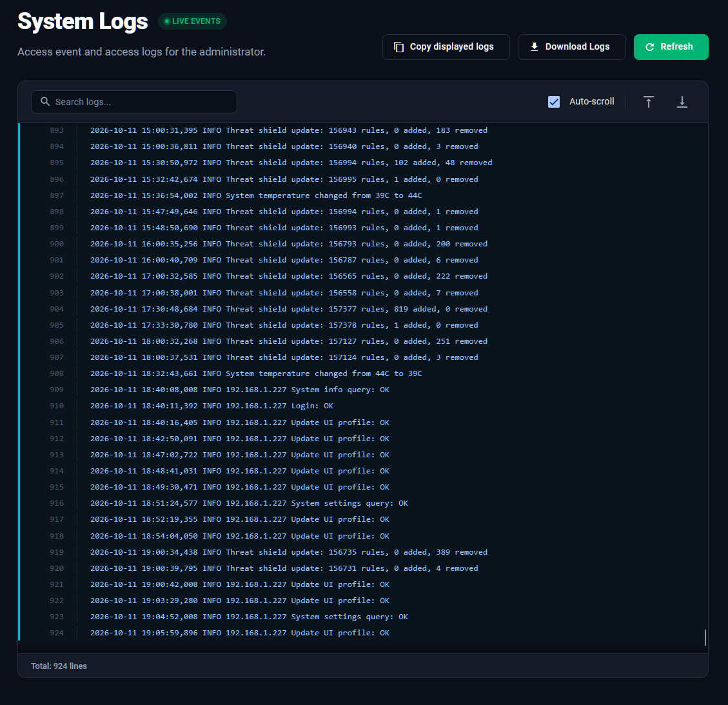Select System info query OK line
This screenshot has height=705, width=728.
click(363, 390)
